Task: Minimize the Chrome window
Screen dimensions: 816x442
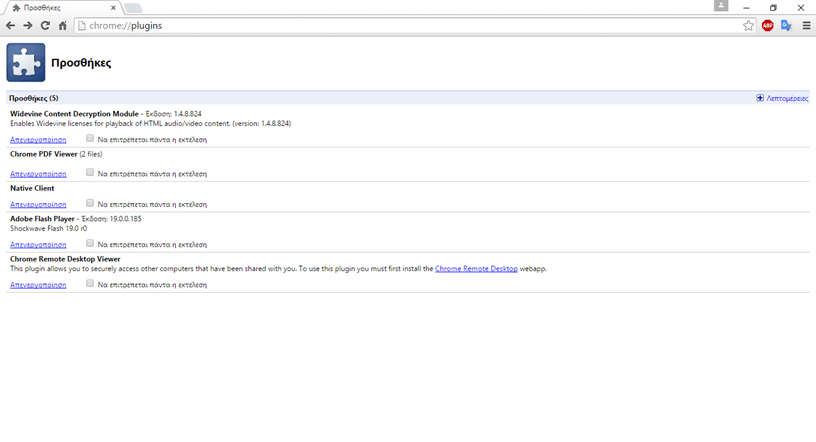Action: [746, 8]
